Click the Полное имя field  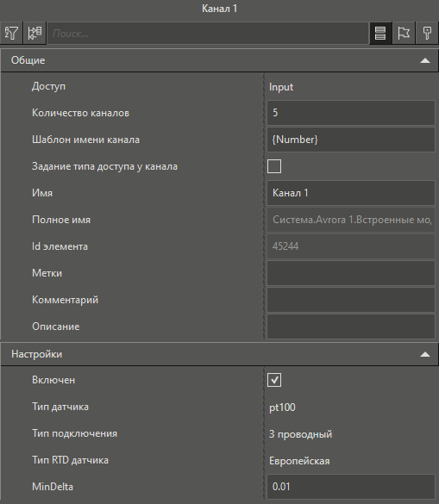351,220
